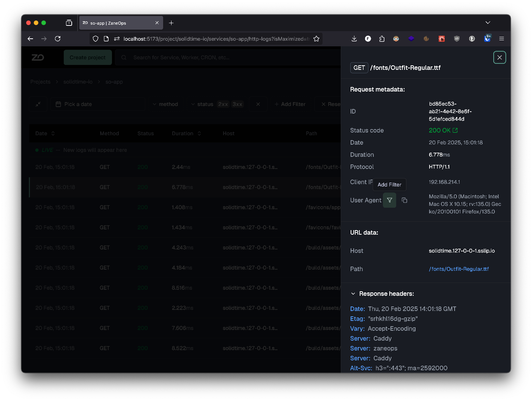Open the browser extensions puzzle icon
Viewport: 532px width, 401px height.
click(382, 39)
